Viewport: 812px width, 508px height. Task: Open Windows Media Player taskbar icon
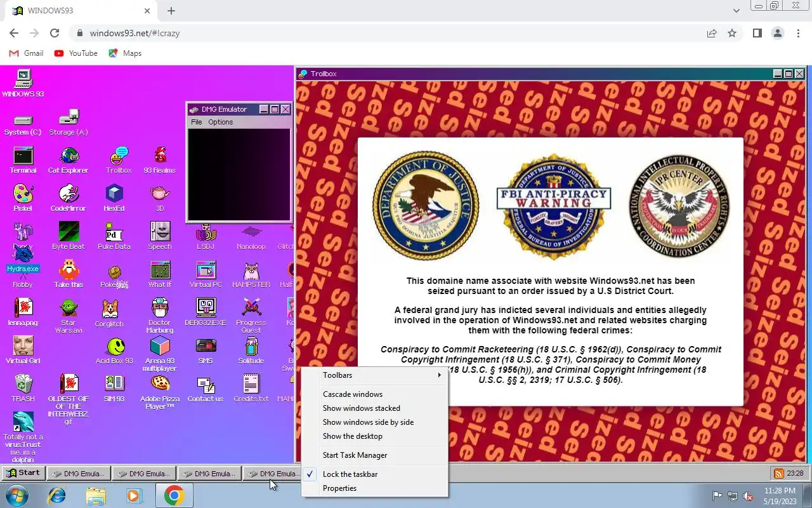point(134,495)
